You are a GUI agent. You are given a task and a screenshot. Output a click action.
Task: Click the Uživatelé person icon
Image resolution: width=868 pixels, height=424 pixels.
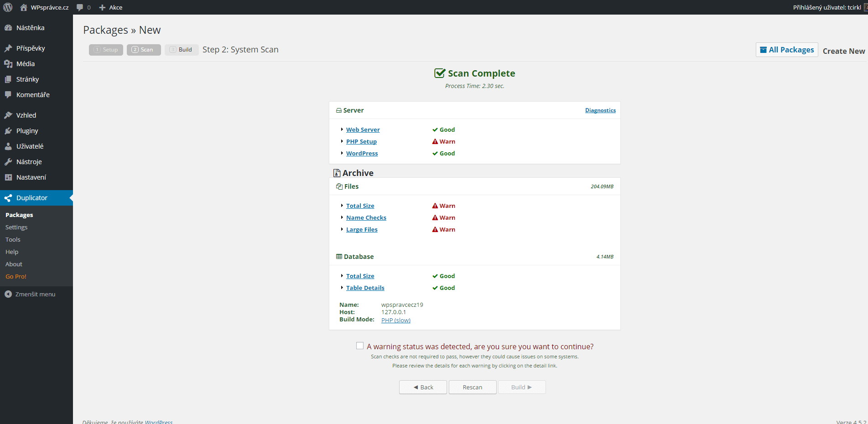[x=8, y=146]
